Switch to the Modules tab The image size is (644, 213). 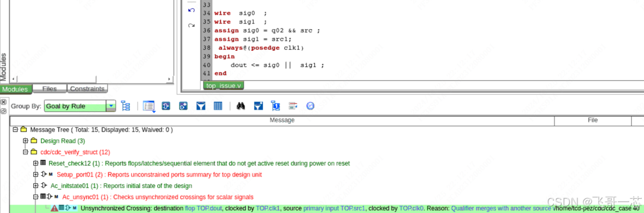[16, 89]
